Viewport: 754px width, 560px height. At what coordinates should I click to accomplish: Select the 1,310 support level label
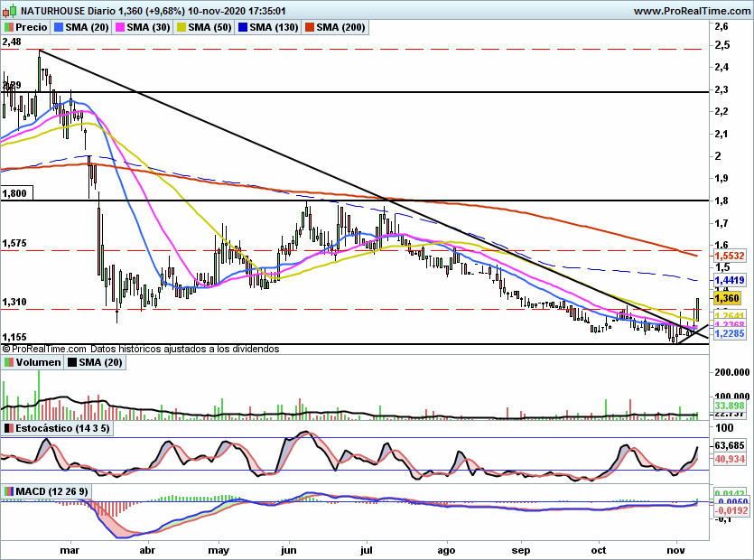tap(14, 303)
